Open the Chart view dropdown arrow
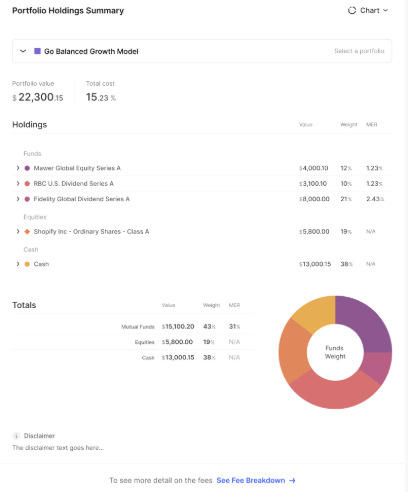 point(385,11)
